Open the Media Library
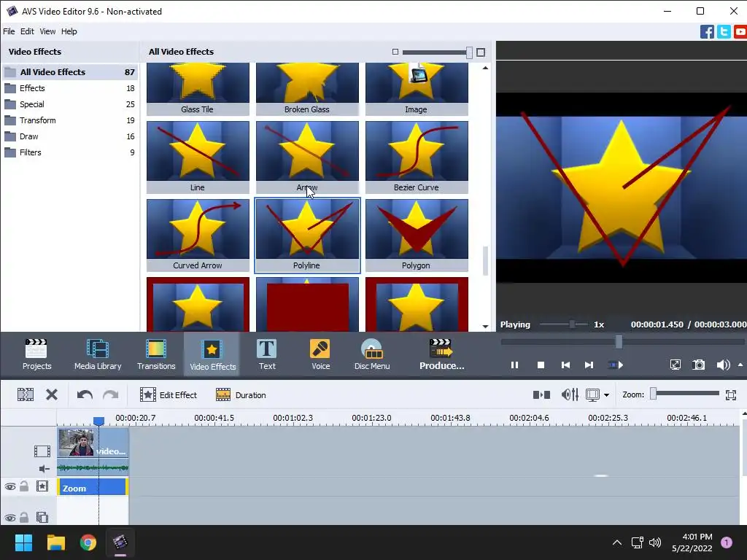 pos(98,354)
